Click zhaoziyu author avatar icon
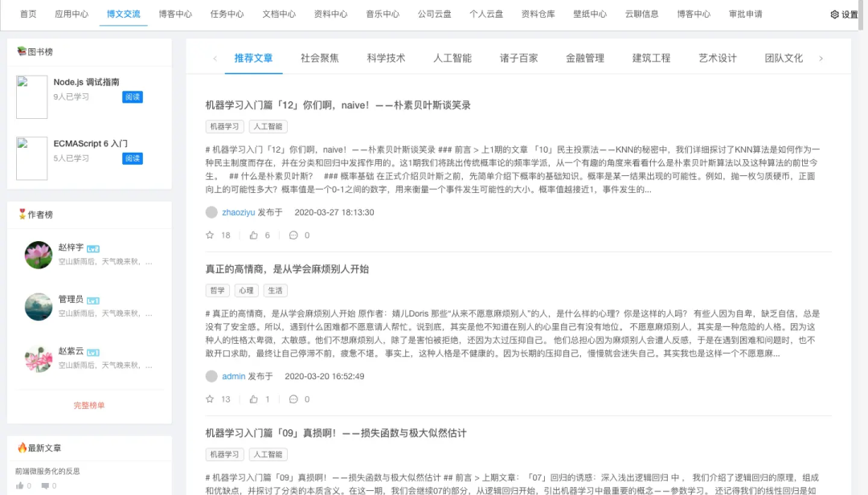The width and height of the screenshot is (868, 495). (211, 212)
